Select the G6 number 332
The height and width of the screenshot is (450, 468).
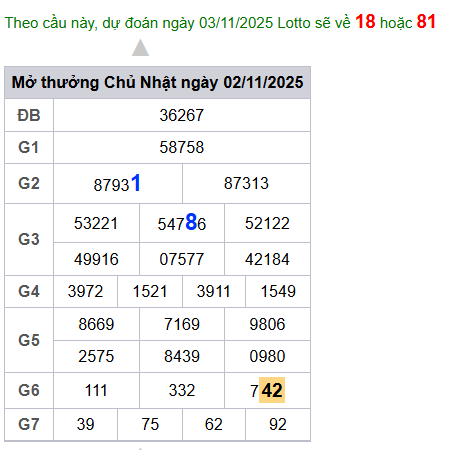[x=182, y=390]
